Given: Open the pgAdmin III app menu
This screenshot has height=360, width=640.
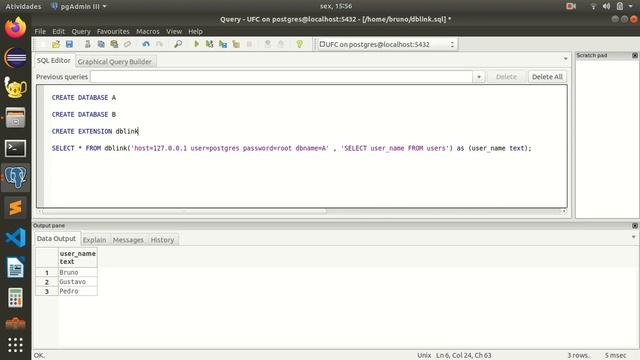Looking at the screenshot, I should tap(79, 6).
